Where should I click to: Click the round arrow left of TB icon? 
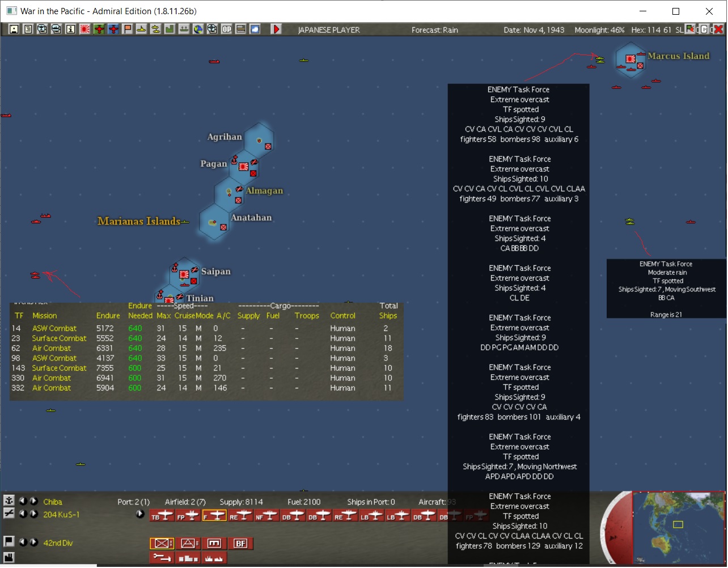[x=139, y=514]
